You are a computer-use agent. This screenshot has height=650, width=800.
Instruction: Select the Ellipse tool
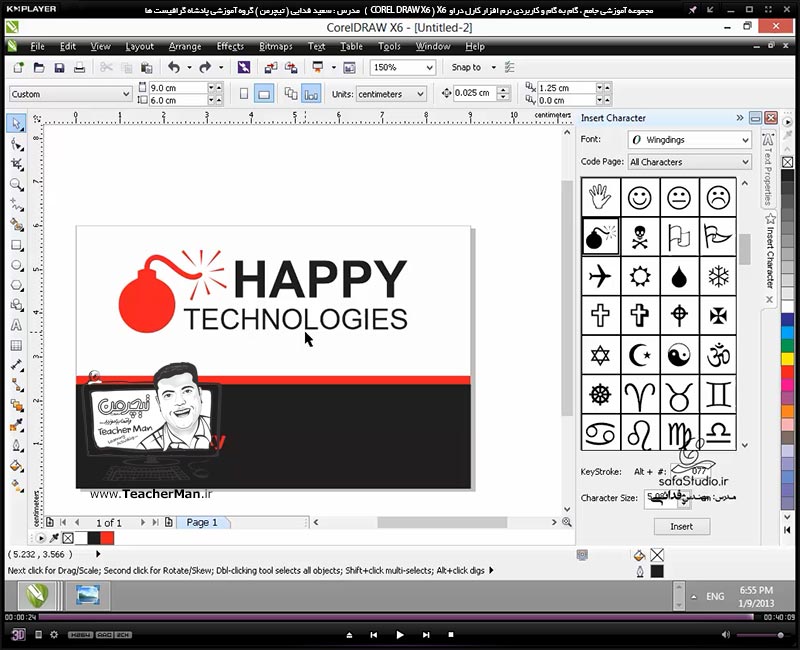click(x=16, y=265)
